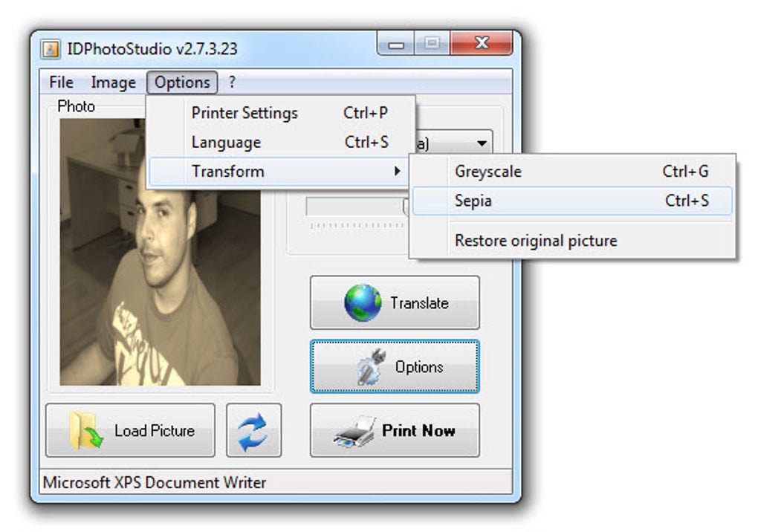Select Restore original picture
This screenshot has height=532, width=758.
click(572, 241)
